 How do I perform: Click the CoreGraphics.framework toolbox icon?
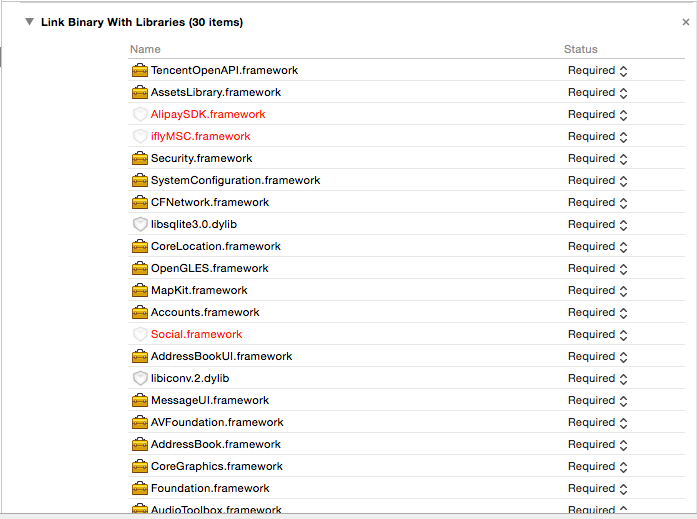(140, 466)
